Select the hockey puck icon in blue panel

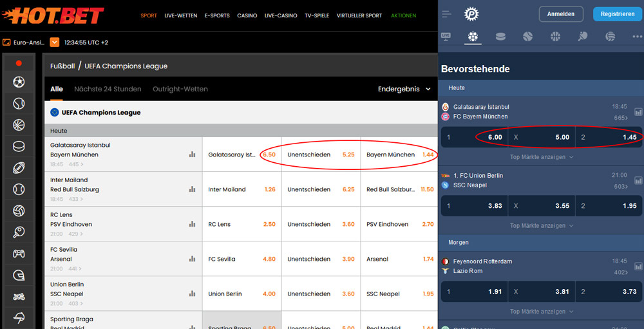click(500, 37)
